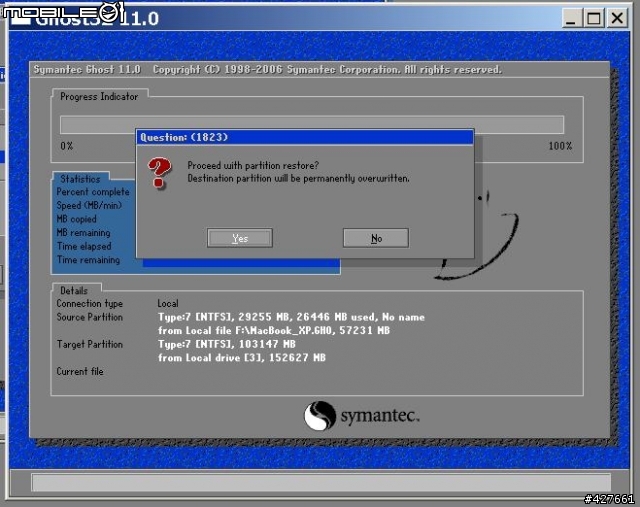Click the MB remaining label
The image size is (640, 507).
coord(84,233)
